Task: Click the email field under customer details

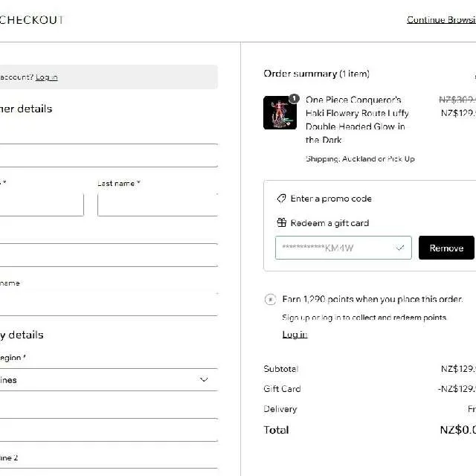Action: pos(109,155)
